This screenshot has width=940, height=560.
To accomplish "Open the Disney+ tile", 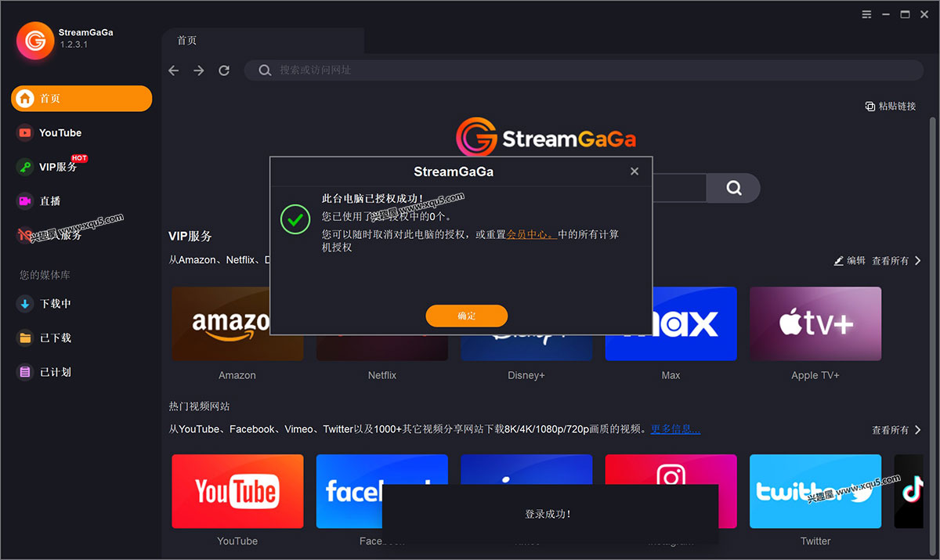I will [x=526, y=348].
